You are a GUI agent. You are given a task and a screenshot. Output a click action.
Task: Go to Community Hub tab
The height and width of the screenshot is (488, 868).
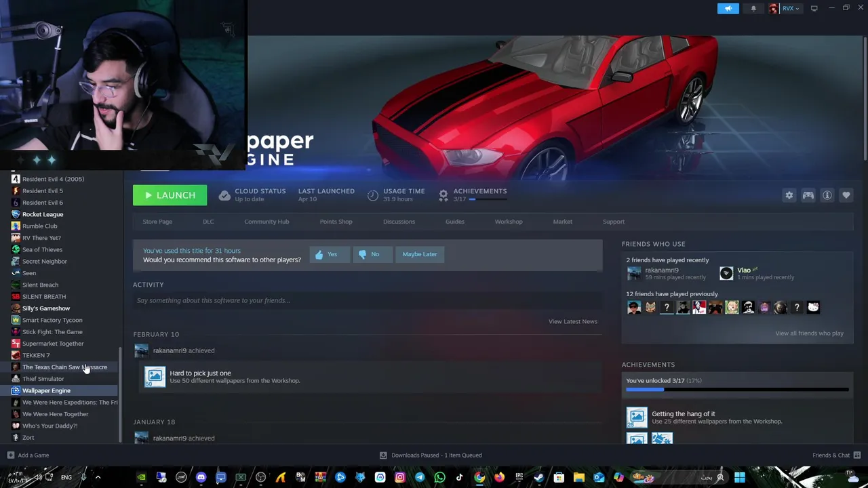point(267,222)
